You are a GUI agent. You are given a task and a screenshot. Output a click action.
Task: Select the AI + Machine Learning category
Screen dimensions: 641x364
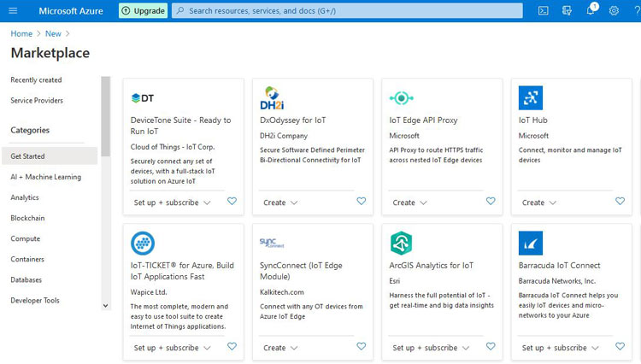[46, 177]
